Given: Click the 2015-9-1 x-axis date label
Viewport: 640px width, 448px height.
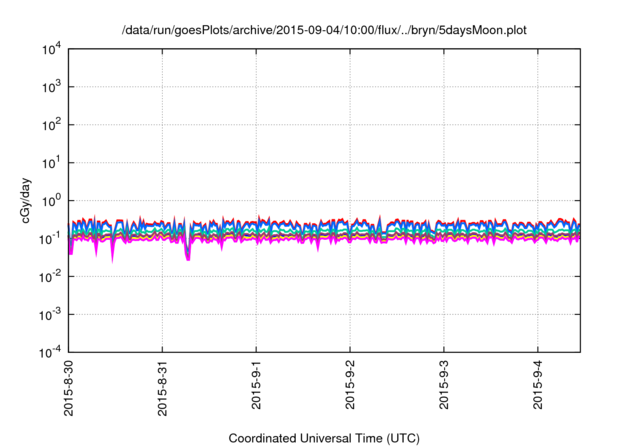Looking at the screenshot, I should pyautogui.click(x=256, y=385).
